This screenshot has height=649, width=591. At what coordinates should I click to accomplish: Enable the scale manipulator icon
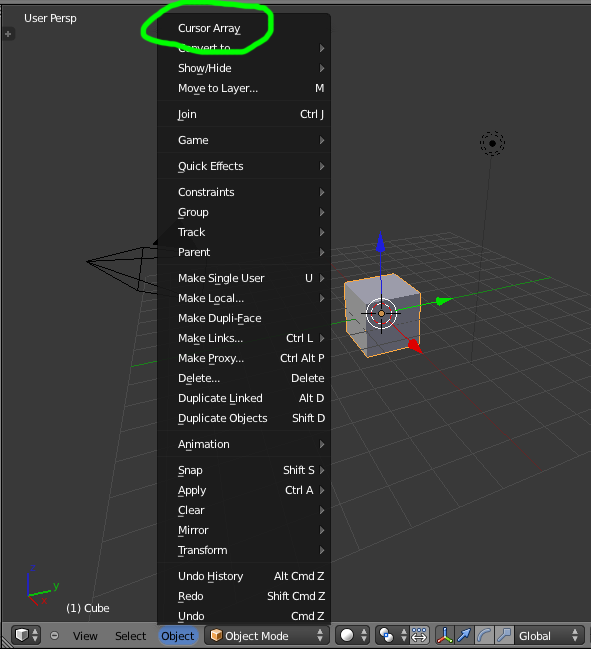504,635
